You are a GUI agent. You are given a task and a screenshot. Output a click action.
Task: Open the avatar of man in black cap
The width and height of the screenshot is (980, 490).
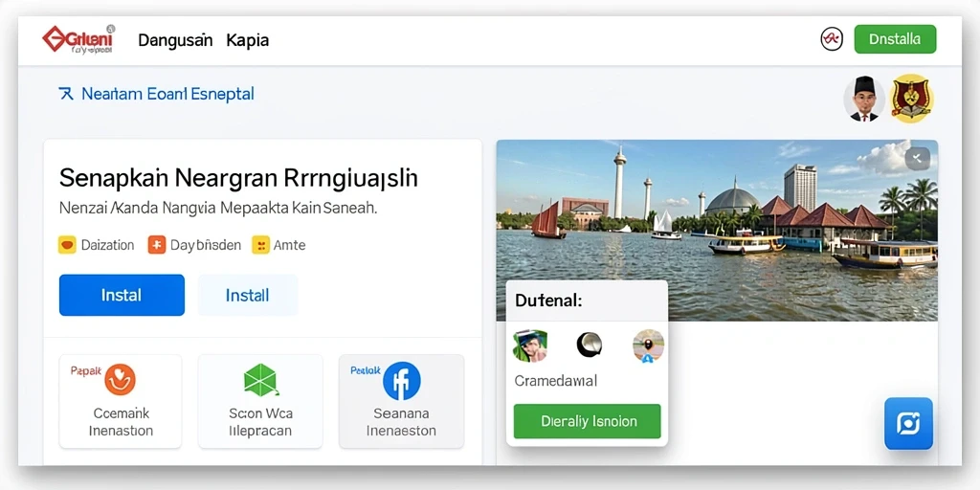864,99
